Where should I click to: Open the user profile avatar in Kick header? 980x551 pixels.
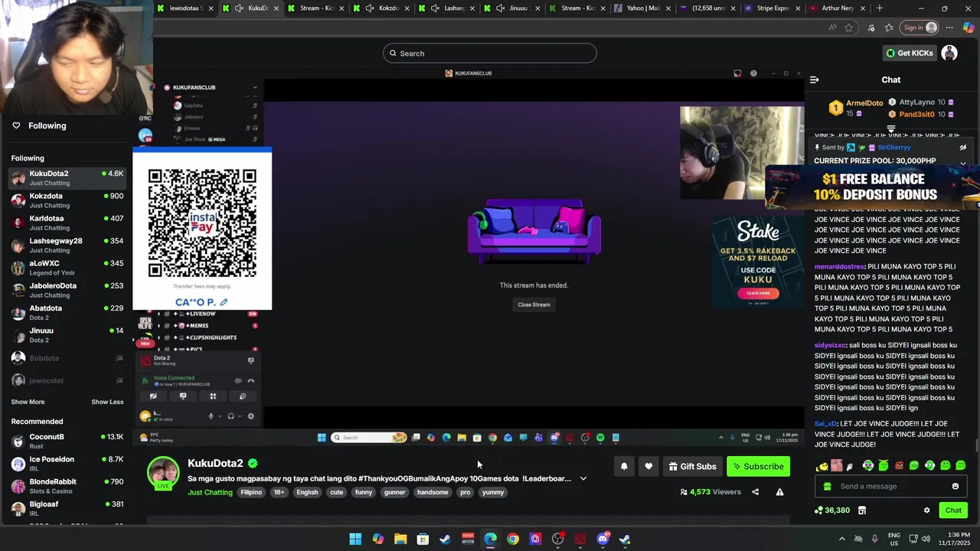coord(949,53)
